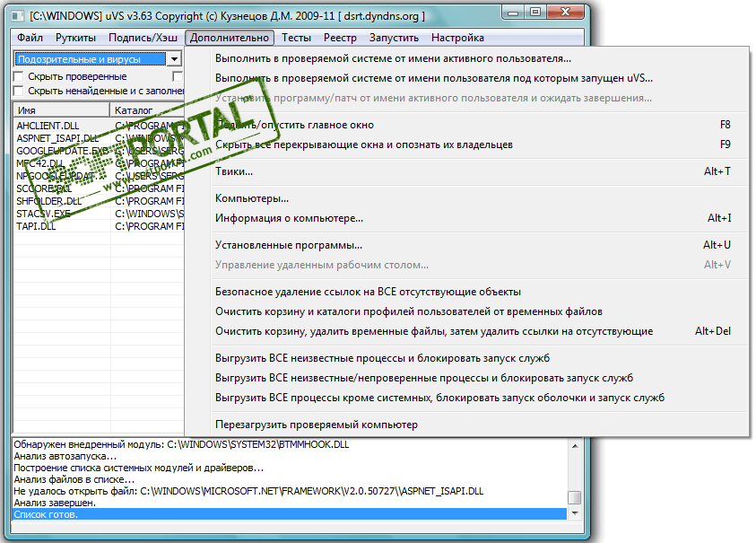Select SHFOLDER.DLL in the file list
This screenshot has height=543, width=756.
[x=48, y=201]
